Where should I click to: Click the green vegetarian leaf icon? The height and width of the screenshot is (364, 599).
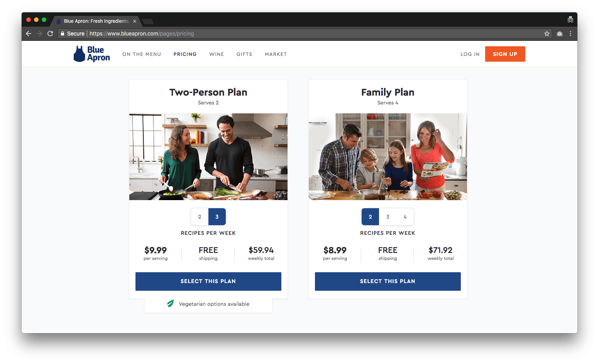[170, 303]
